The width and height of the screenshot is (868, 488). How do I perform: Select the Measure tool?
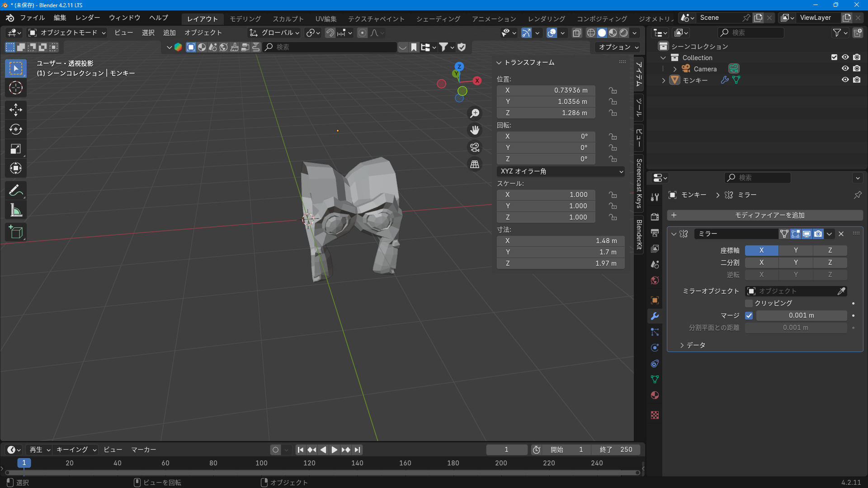click(16, 210)
